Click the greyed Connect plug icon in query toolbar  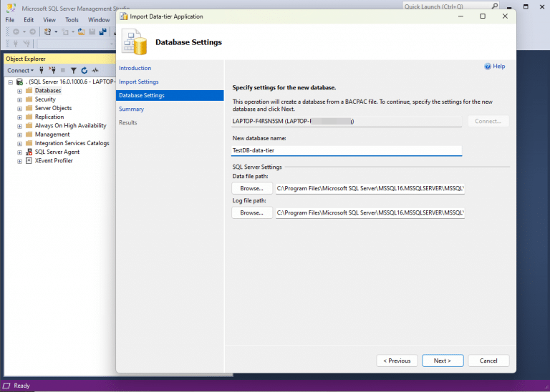16,44
